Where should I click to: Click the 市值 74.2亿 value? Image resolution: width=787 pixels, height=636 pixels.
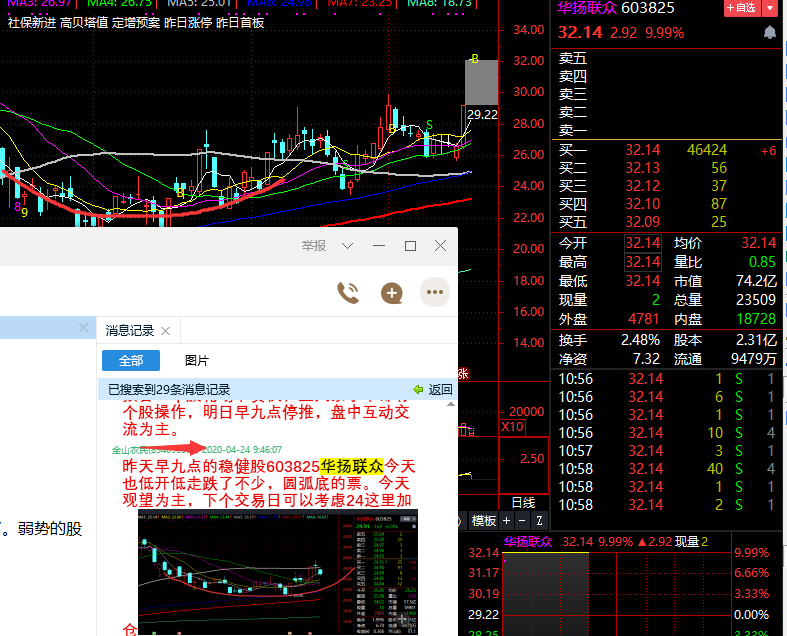(x=756, y=281)
